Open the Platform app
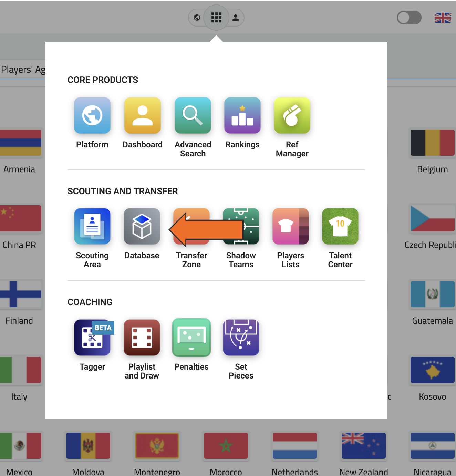Screen dimensions: 456x476 point(92,115)
